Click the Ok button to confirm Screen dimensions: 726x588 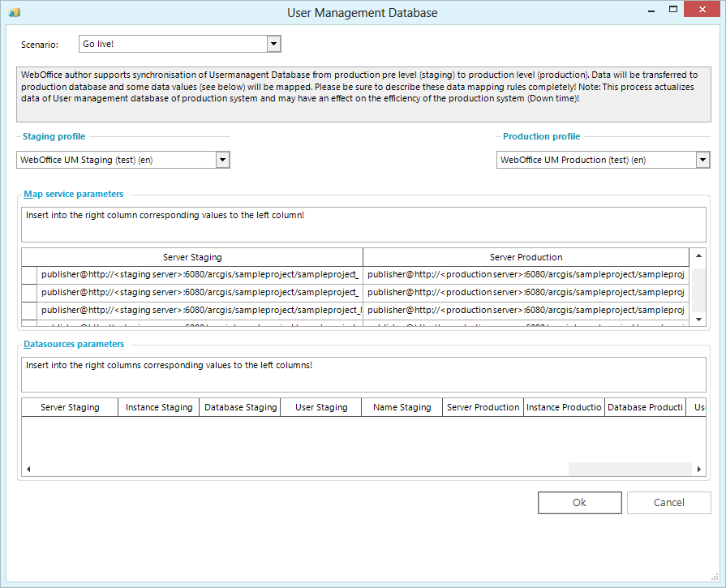[579, 502]
